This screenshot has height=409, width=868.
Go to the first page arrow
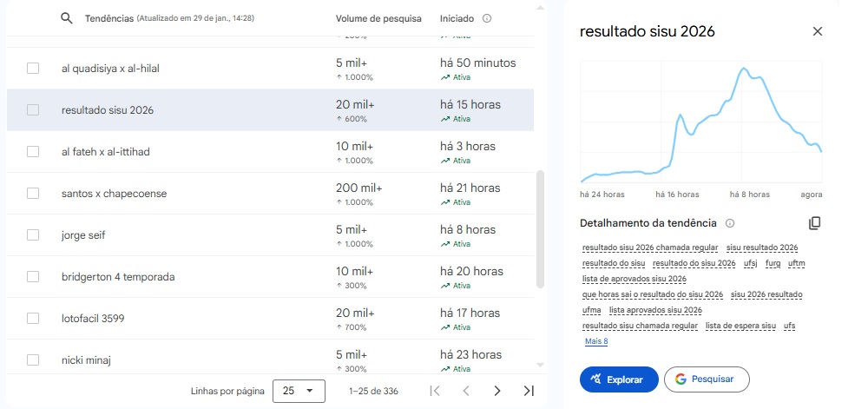point(436,391)
